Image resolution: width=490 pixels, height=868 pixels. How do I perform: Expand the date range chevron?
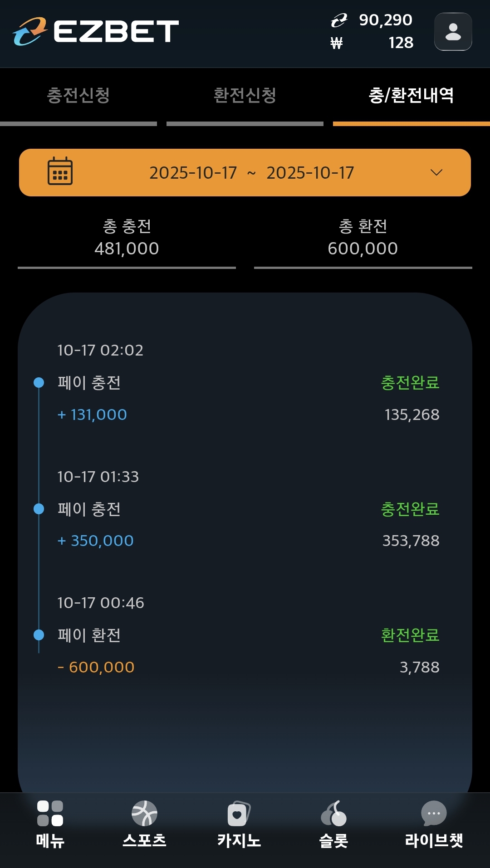(x=436, y=172)
